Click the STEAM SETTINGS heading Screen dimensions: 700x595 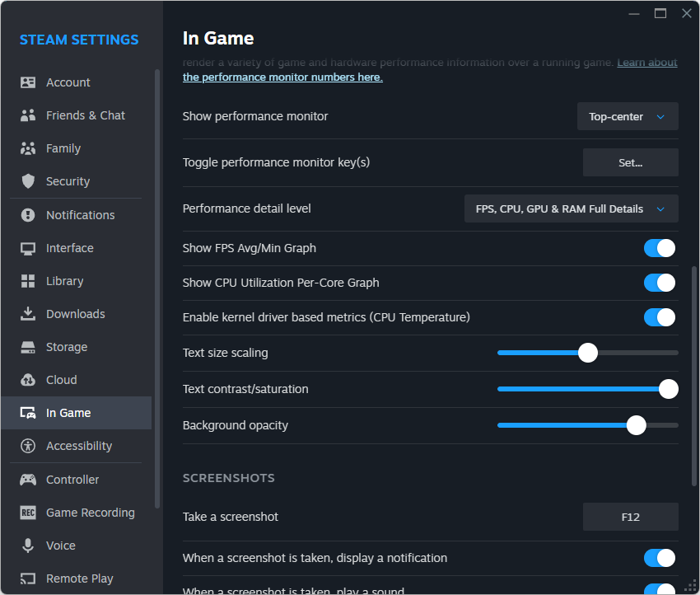79,40
